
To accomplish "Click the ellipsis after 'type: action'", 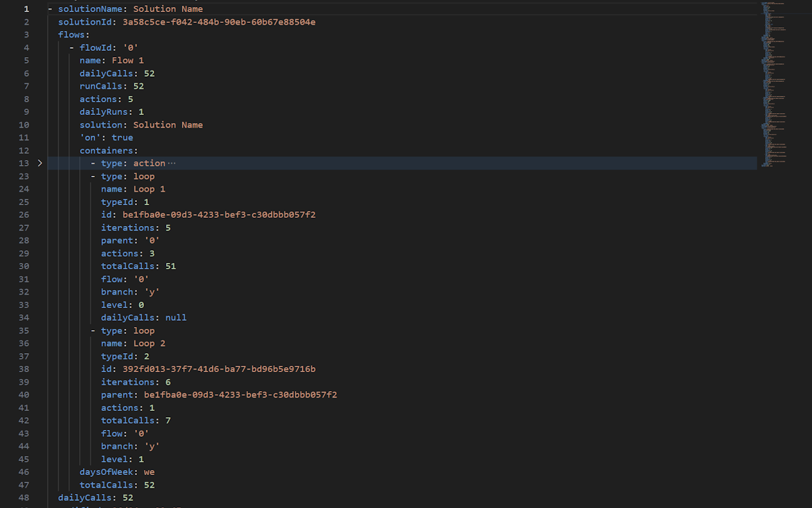I will (171, 163).
